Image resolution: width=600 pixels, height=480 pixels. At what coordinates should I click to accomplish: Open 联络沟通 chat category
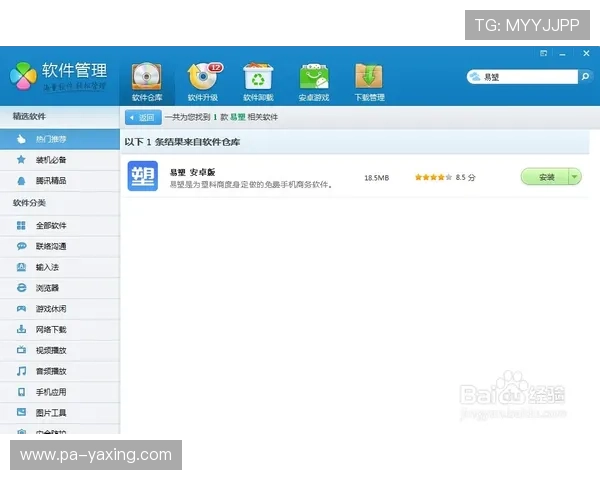60,246
